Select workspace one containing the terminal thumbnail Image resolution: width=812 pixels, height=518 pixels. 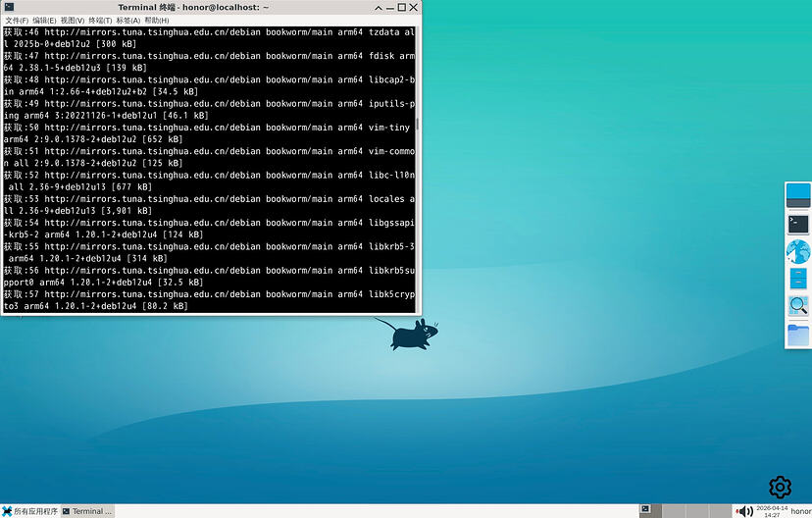[x=650, y=511]
